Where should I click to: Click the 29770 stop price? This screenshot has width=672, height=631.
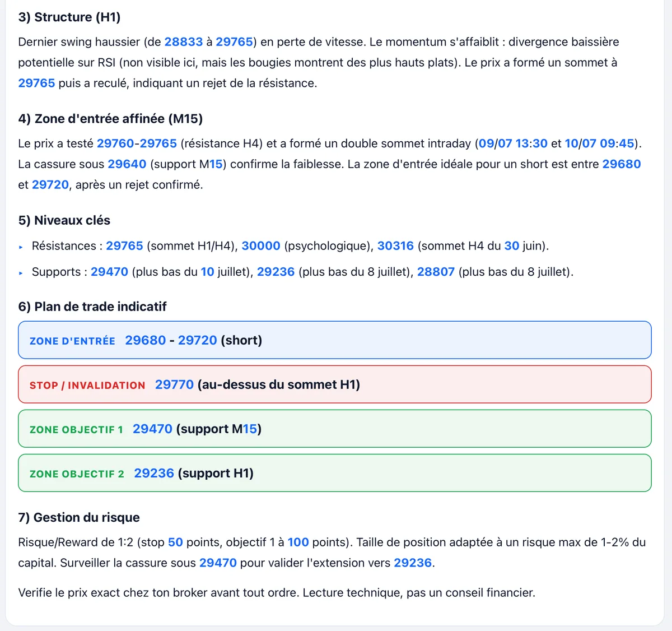click(x=175, y=384)
